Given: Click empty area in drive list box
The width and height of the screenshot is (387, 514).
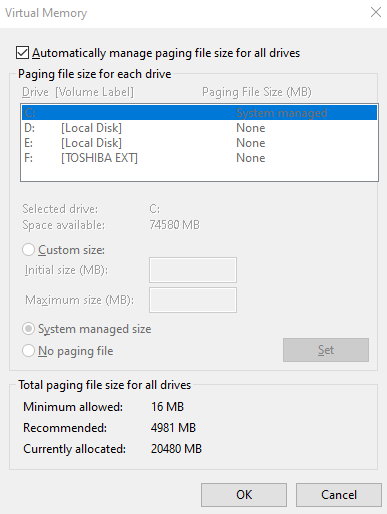Looking at the screenshot, I should (x=199, y=173).
